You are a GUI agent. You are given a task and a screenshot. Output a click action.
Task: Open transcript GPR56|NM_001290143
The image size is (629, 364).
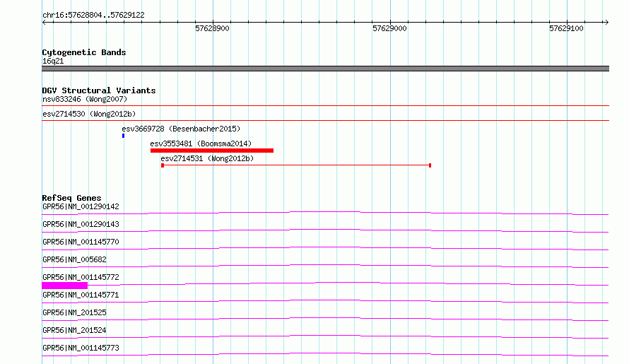coord(81,224)
